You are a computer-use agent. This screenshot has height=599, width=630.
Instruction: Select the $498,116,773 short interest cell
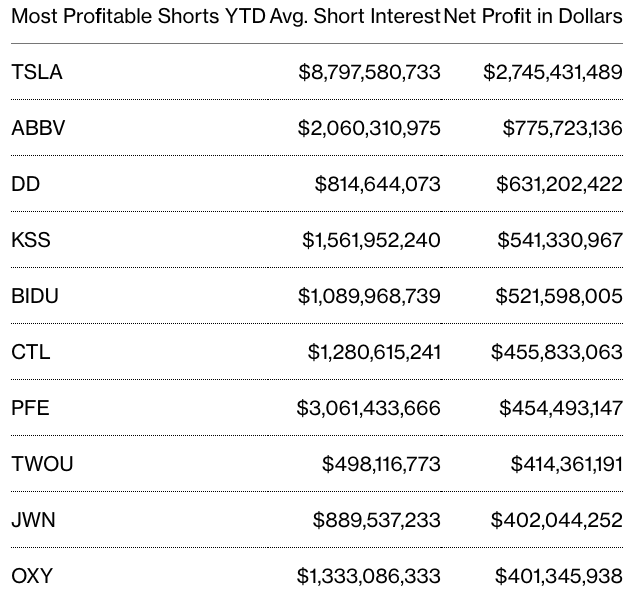pyautogui.click(x=381, y=464)
